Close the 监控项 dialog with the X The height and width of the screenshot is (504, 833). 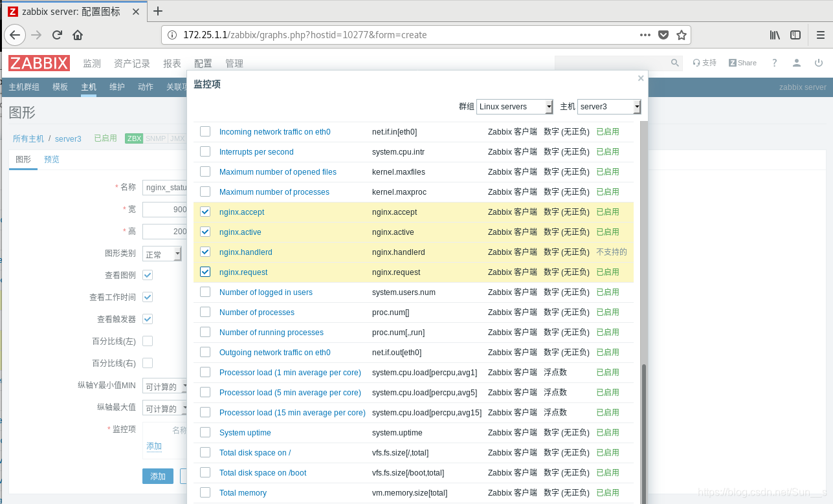coord(641,78)
